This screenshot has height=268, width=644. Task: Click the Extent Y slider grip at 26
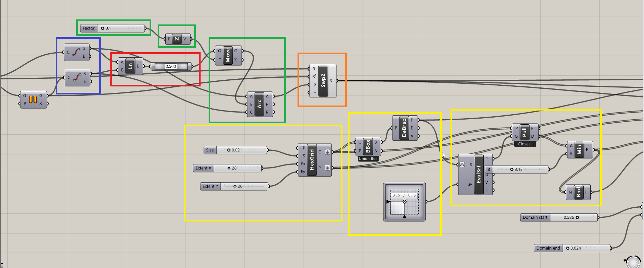(x=235, y=186)
